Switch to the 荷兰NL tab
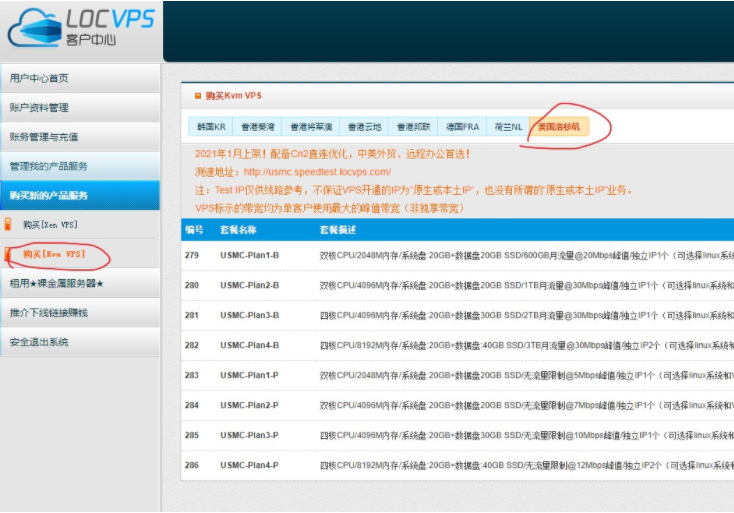 [x=508, y=127]
